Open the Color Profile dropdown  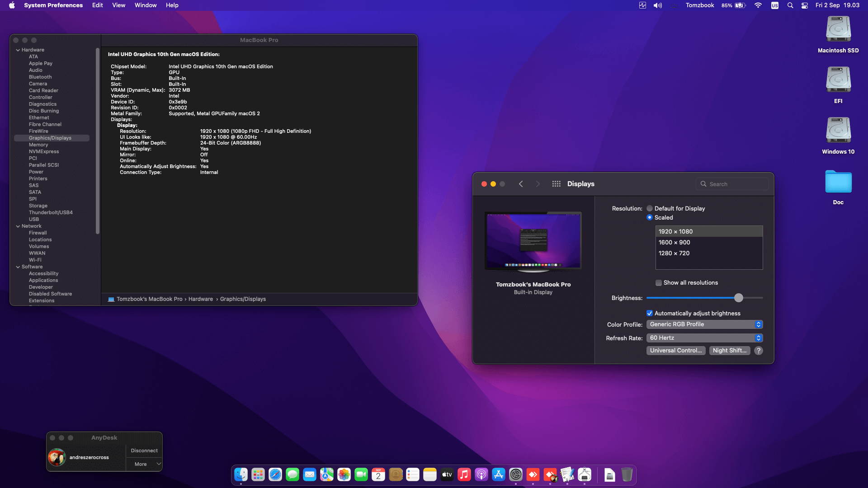(705, 324)
